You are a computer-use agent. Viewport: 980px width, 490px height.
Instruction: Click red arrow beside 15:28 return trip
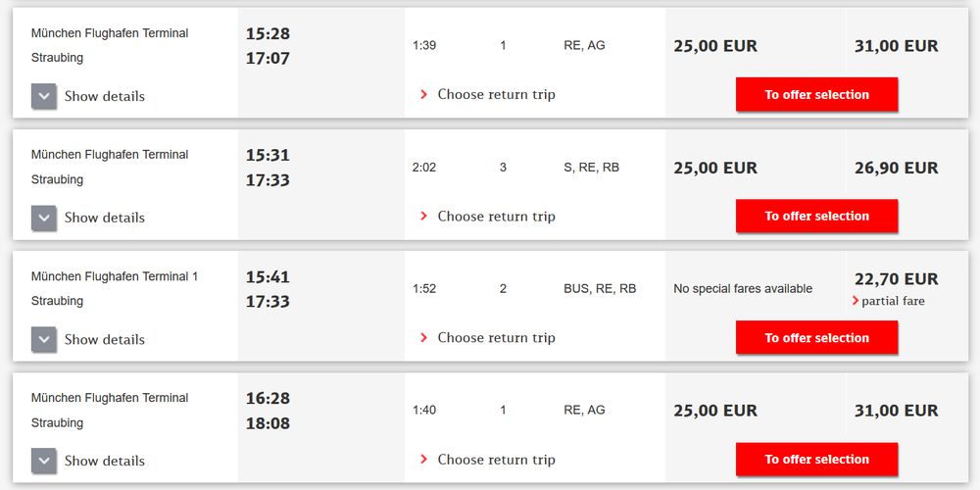pos(423,94)
